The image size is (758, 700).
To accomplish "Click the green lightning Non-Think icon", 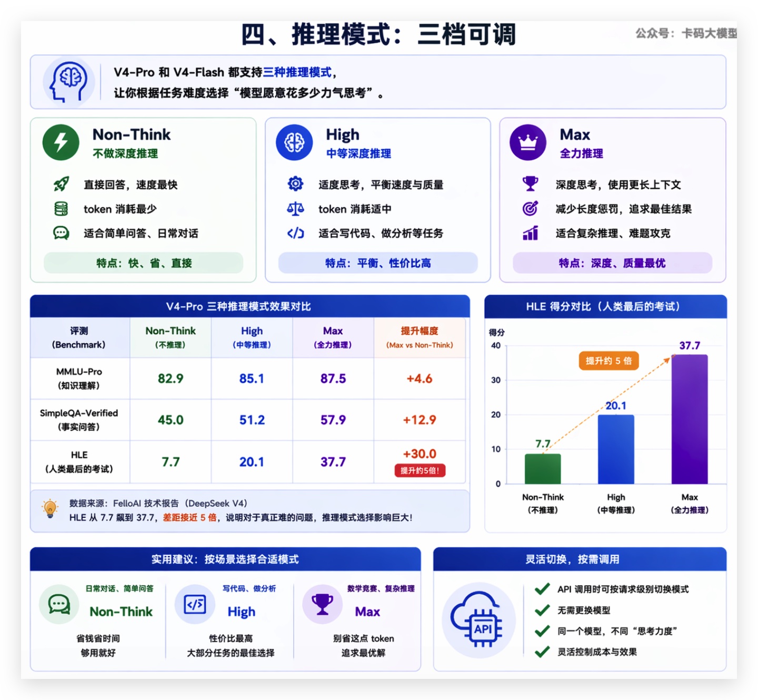I will [61, 142].
